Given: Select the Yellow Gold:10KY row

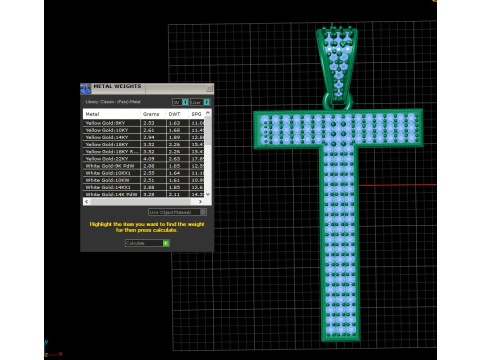Looking at the screenshot, I should (144, 130).
